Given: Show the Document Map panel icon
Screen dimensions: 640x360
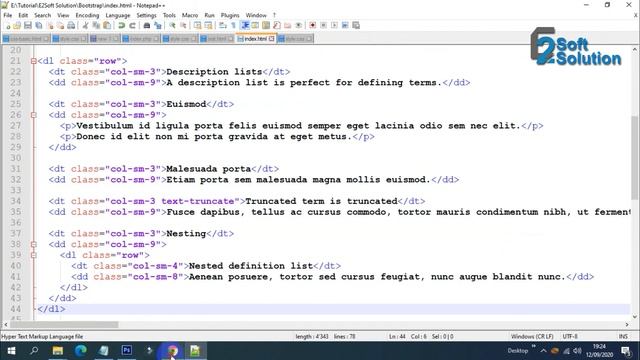Looking at the screenshot, I should coord(266,25).
